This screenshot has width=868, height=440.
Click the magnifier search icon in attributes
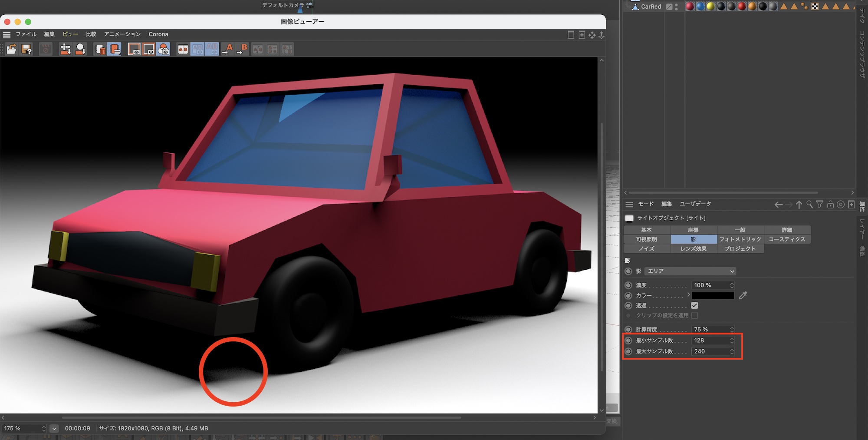pos(809,204)
